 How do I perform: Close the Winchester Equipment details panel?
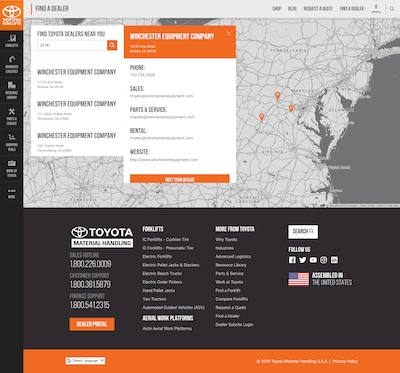coord(228,34)
